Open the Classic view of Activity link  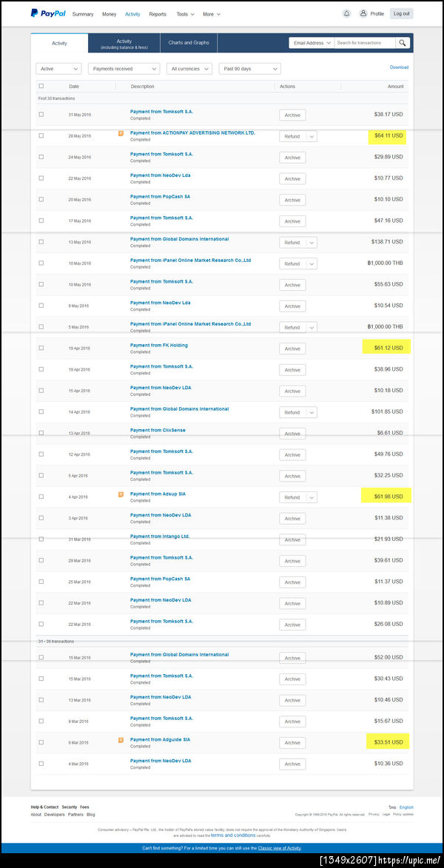pyautogui.click(x=279, y=848)
